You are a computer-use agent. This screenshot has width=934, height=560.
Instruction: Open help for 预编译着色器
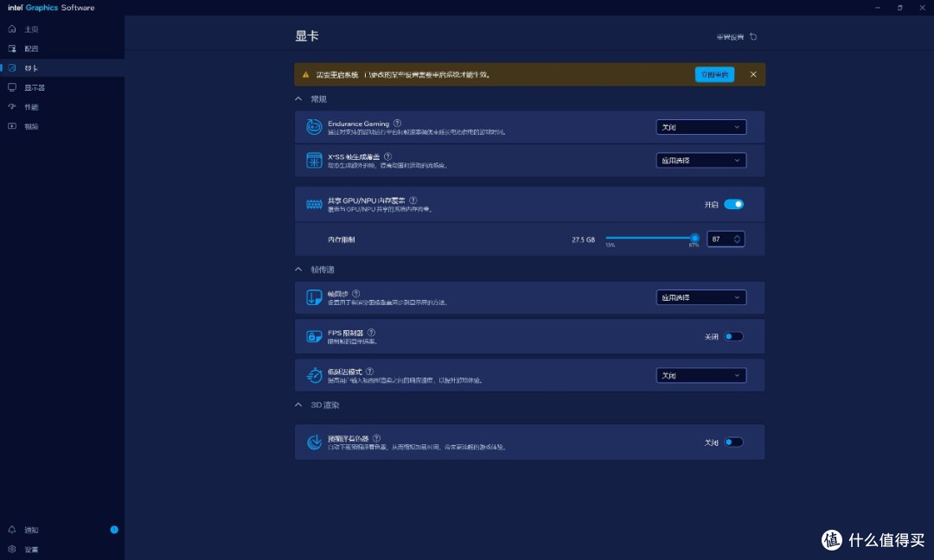coord(376,438)
